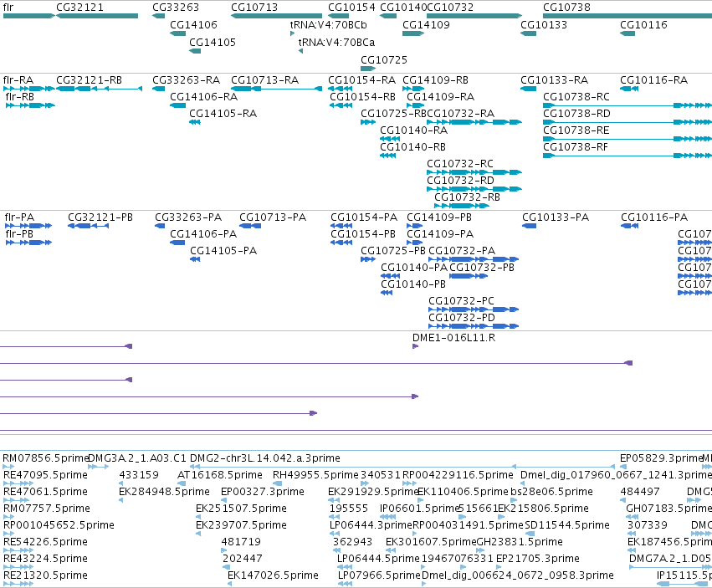Click the RE47095.5prime EST label
This screenshot has height=588, width=712.
(45, 475)
